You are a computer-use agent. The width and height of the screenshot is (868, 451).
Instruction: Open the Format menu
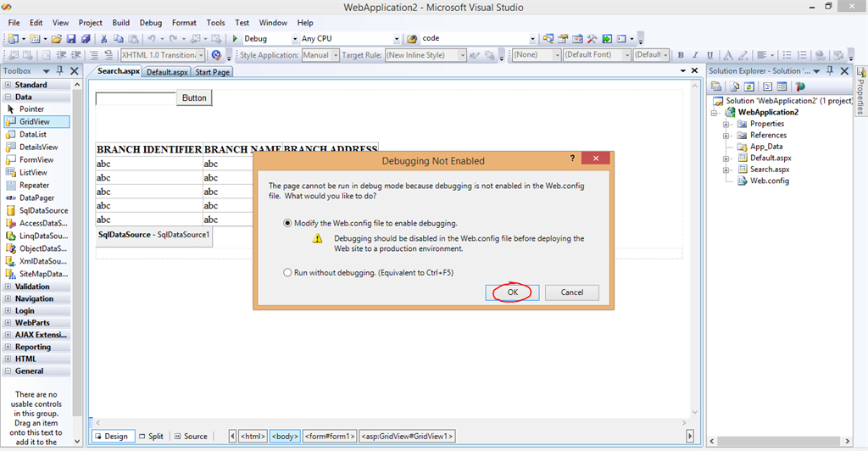[184, 23]
